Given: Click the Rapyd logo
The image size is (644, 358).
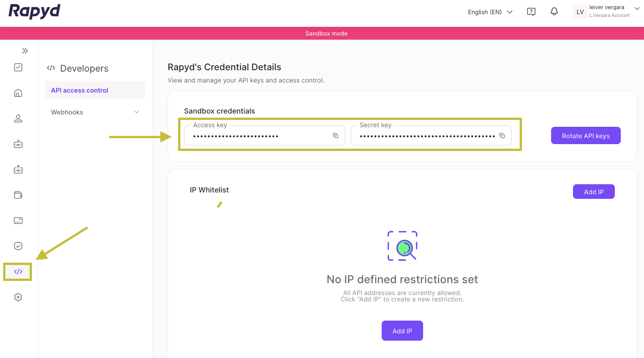Looking at the screenshot, I should pyautogui.click(x=35, y=11).
